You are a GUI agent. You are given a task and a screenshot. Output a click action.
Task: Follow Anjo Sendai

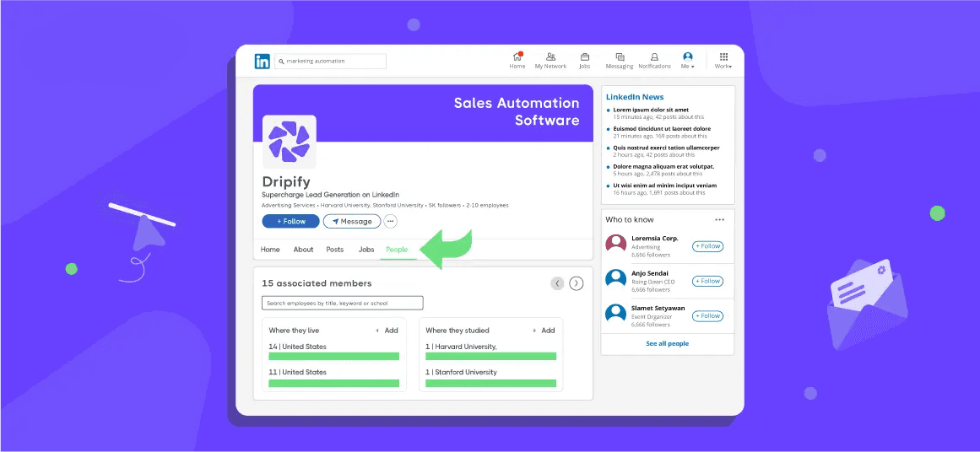tap(707, 281)
